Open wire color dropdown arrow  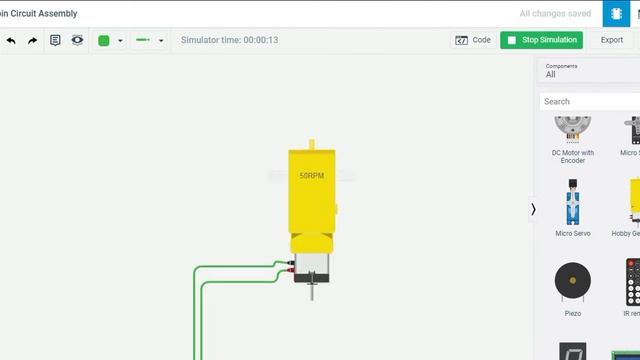click(120, 40)
